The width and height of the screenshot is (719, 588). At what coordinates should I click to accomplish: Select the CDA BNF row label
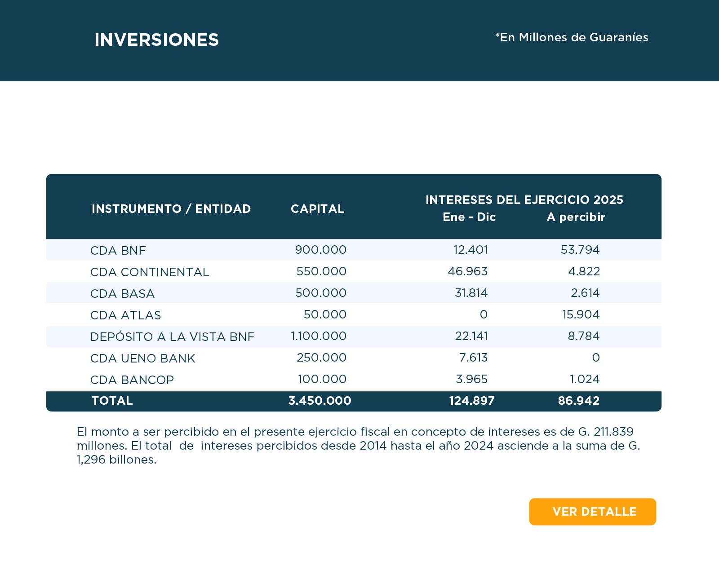point(118,250)
